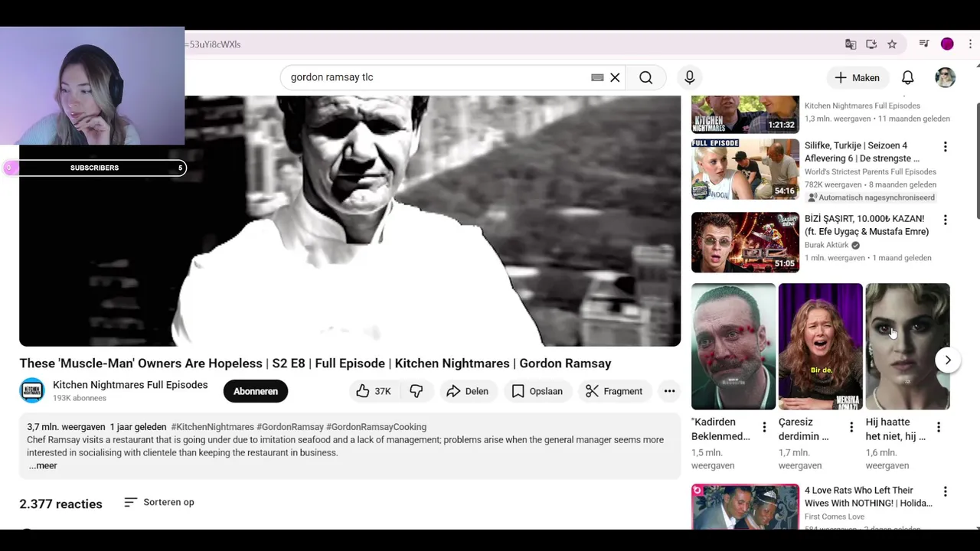Image resolution: width=980 pixels, height=551 pixels.
Task: Open the purple browser profile icon
Action: (947, 44)
